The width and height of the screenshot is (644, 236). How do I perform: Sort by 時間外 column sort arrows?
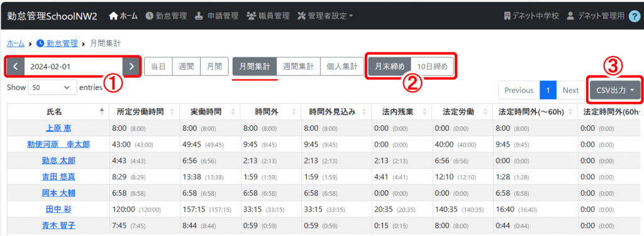click(x=294, y=111)
